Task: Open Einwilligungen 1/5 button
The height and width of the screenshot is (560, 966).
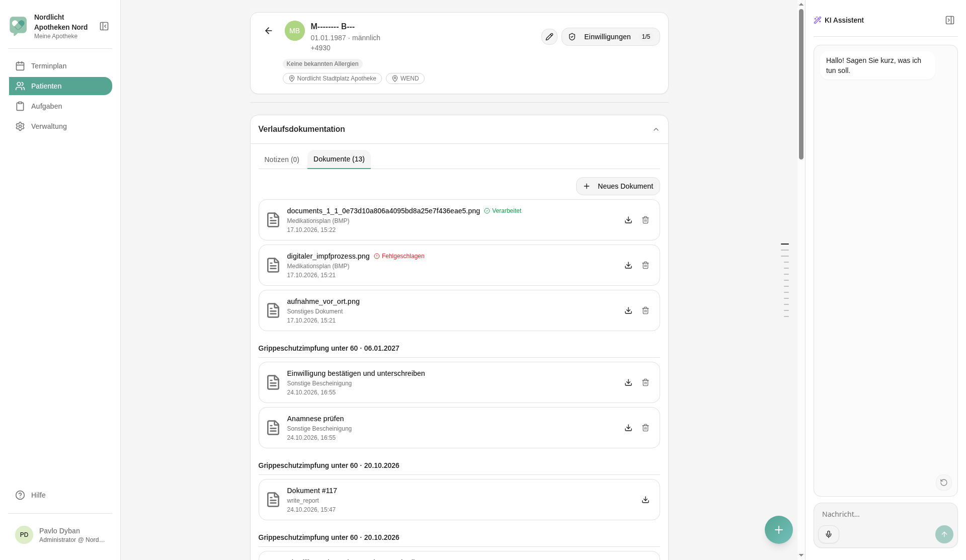Action: pos(611,37)
